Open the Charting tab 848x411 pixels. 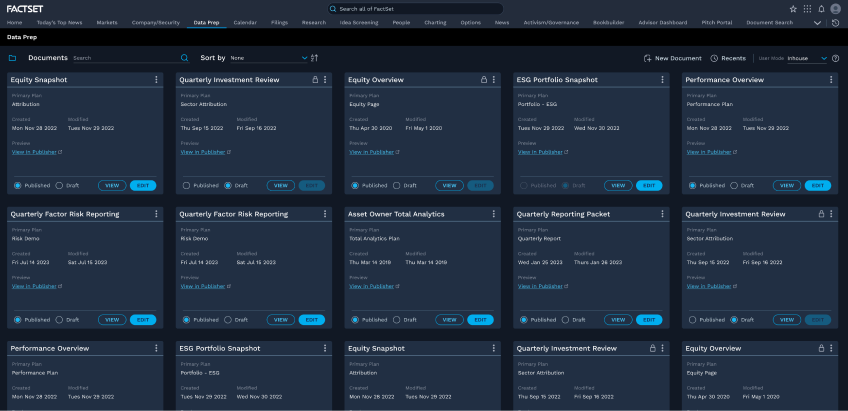click(x=435, y=23)
